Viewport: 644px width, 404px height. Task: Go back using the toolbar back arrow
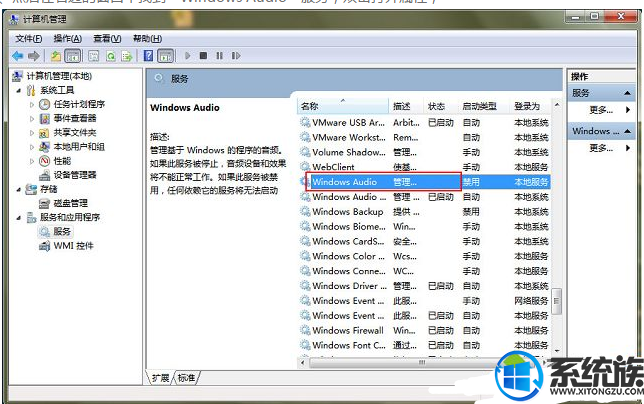pyautogui.click(x=18, y=55)
